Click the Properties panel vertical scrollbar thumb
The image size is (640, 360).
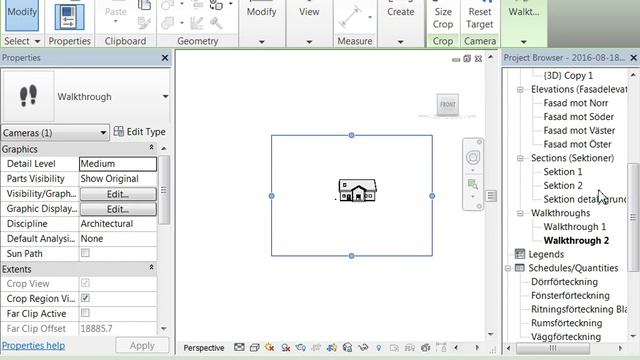(164, 190)
